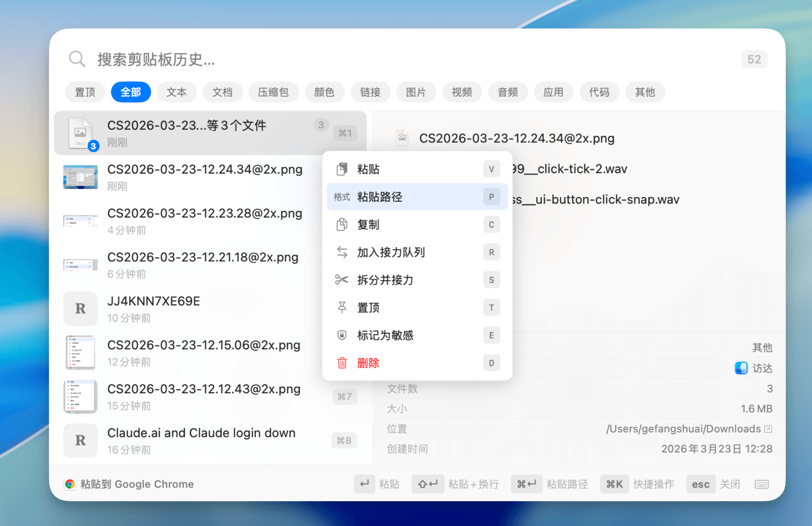Screen dimensions: 812x526
Task: Show the 代码 filter tab
Action: pyautogui.click(x=600, y=92)
